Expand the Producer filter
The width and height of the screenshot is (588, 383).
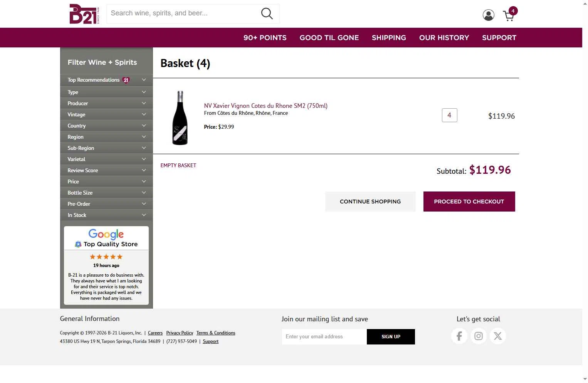[106, 103]
